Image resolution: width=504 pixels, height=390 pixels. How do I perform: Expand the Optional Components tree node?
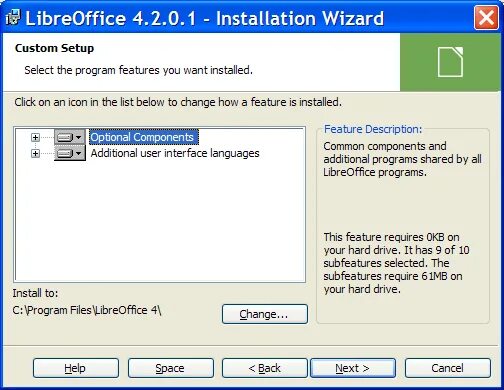[x=35, y=137]
